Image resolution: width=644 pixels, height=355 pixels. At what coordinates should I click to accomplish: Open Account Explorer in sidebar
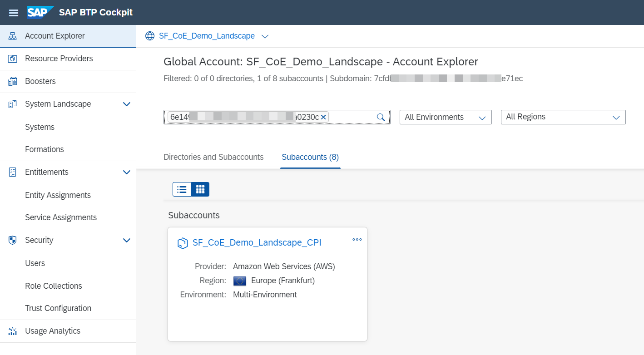(68, 36)
